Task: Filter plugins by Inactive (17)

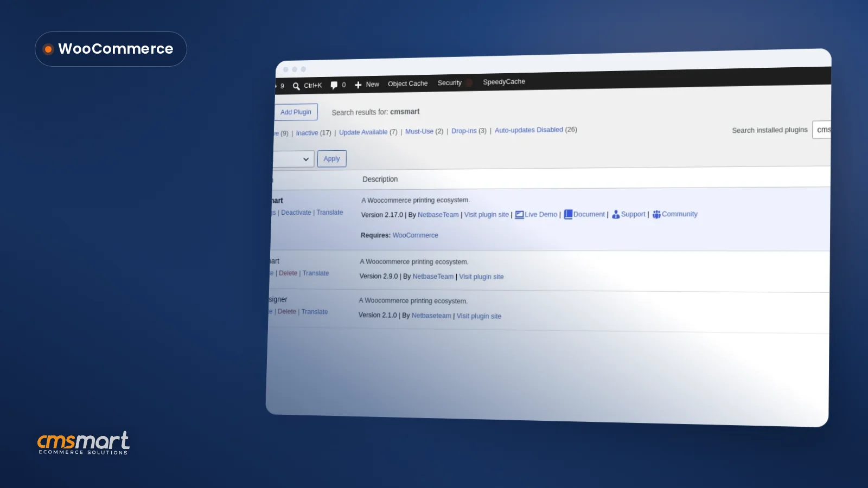Action: point(314,133)
